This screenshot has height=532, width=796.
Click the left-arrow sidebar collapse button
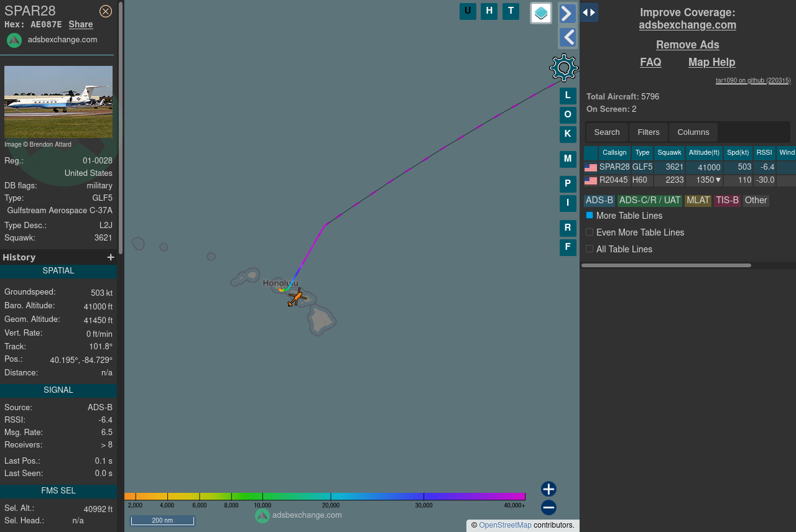(567, 37)
